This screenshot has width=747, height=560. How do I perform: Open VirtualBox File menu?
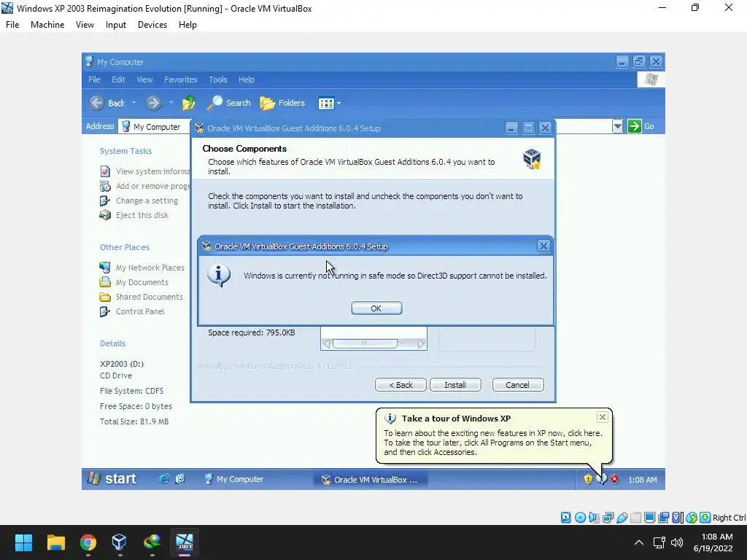[12, 25]
